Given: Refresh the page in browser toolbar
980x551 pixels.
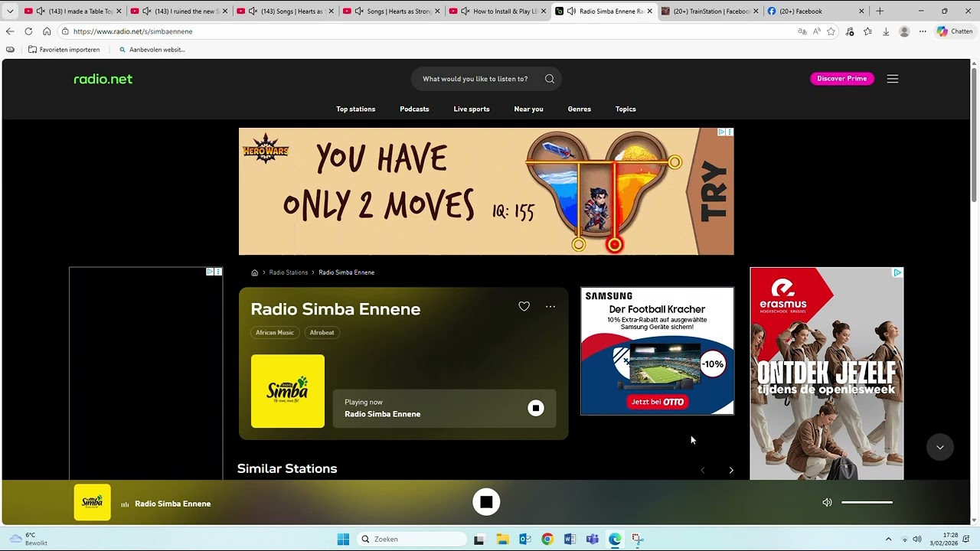Looking at the screenshot, I should pos(28,31).
